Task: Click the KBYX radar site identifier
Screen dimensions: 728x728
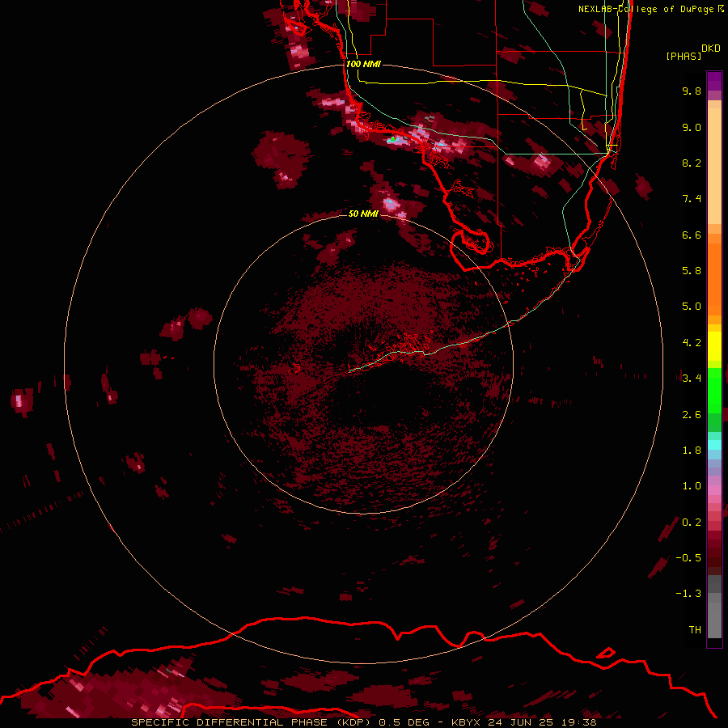Action: click(x=466, y=722)
